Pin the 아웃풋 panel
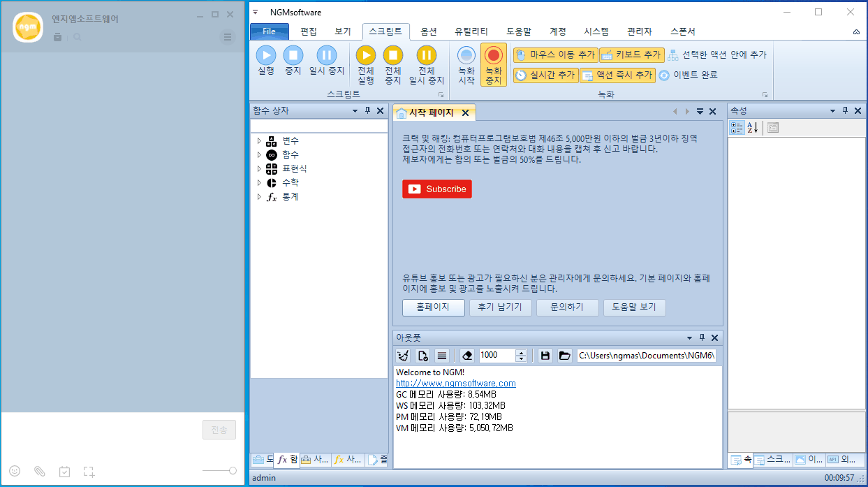This screenshot has width=868, height=487. 702,337
